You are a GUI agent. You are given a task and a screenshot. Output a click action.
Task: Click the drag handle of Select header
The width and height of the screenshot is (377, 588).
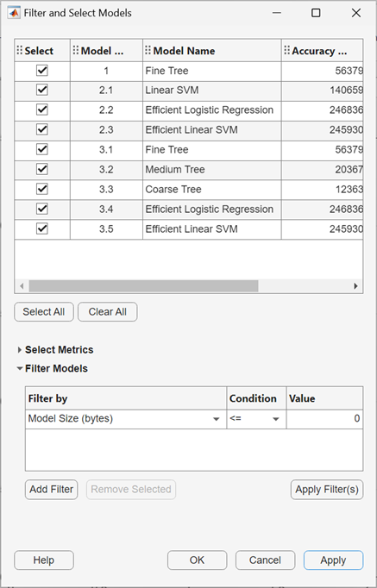[x=20, y=50]
